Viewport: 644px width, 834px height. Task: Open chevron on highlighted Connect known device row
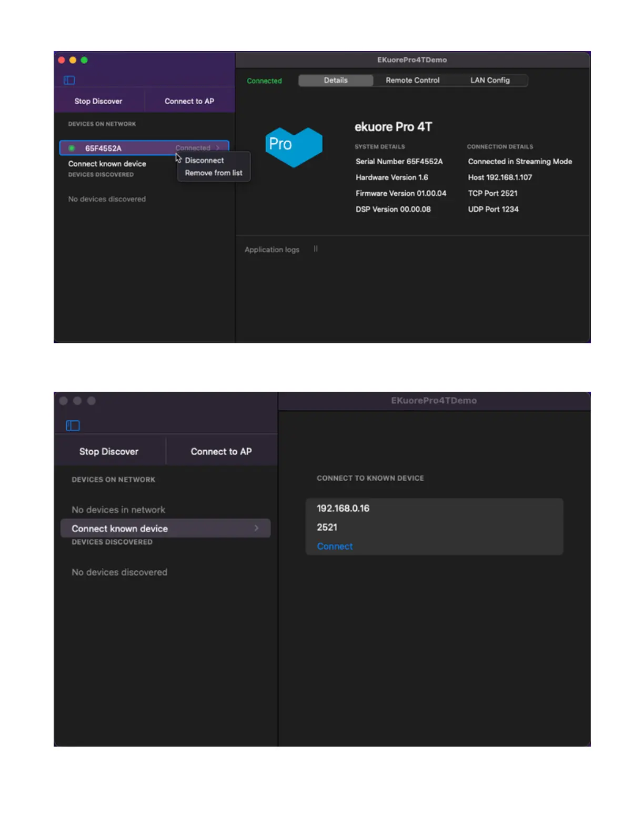256,528
